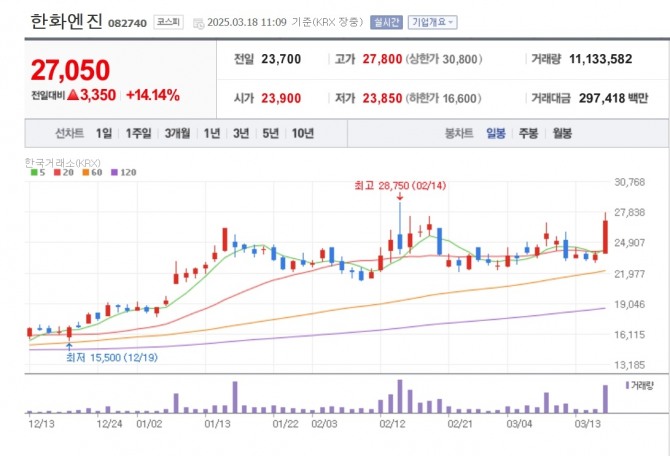Click the red 20-day moving average swatch

coord(57,172)
